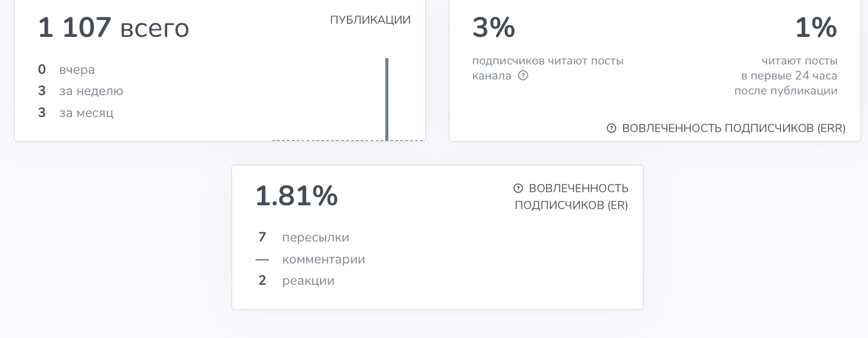This screenshot has height=338, width=868.
Task: Select the 'реакции' row with 2
Action: pyautogui.click(x=296, y=281)
